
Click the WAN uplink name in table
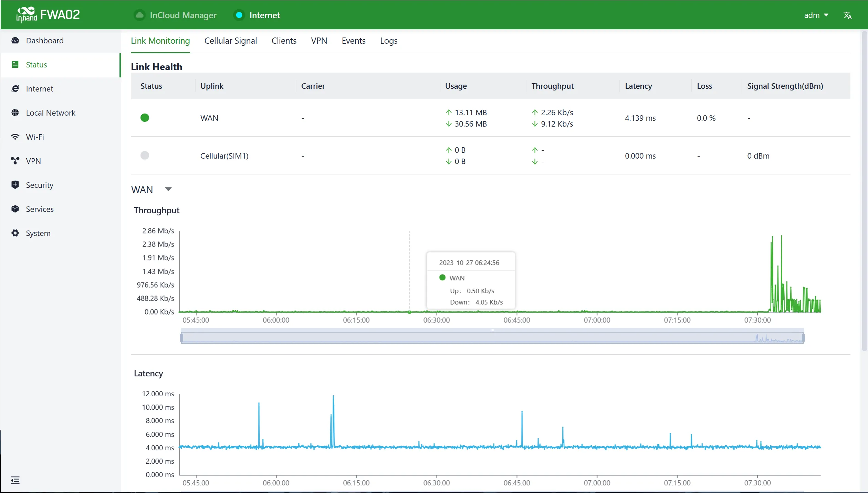coord(209,118)
